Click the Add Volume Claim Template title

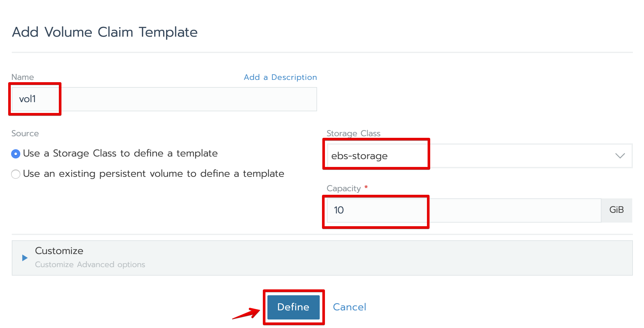[105, 32]
